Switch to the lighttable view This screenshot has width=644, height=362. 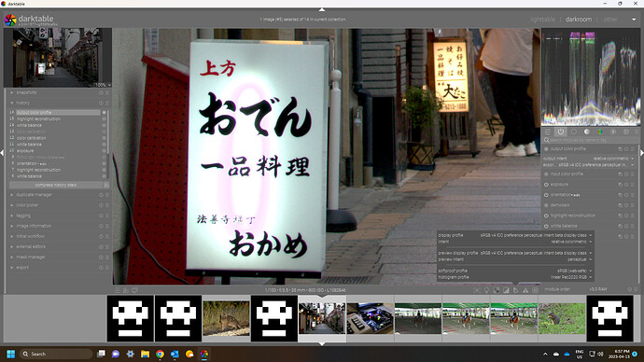(542, 20)
